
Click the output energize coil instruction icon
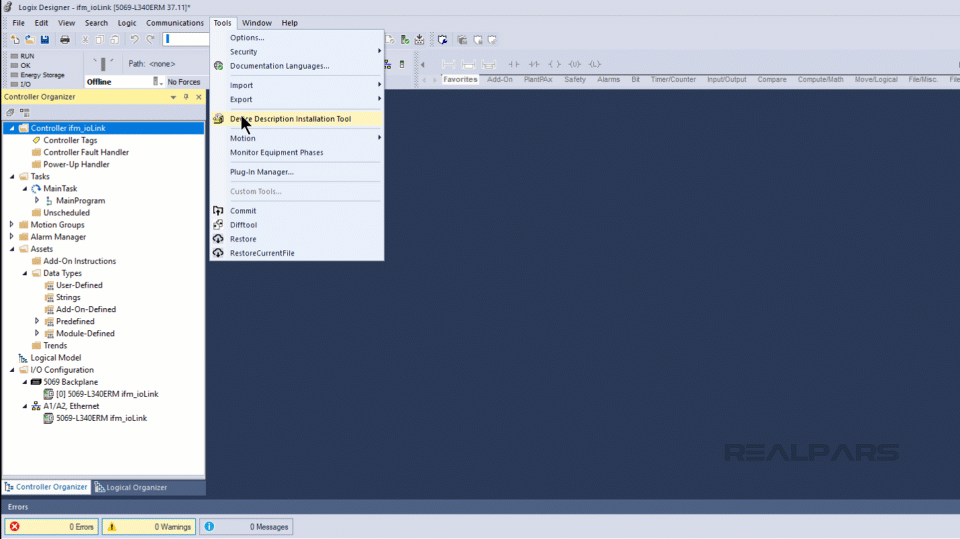554,64
